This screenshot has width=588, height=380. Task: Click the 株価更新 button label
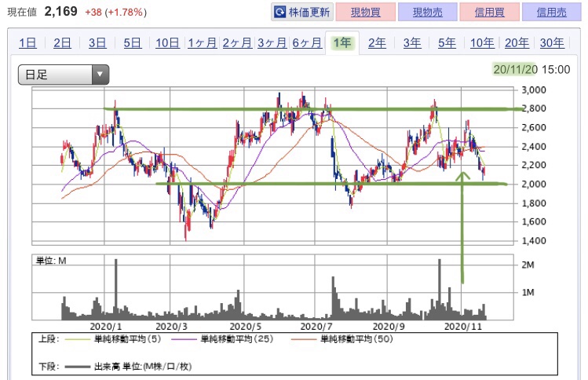pyautogui.click(x=309, y=13)
